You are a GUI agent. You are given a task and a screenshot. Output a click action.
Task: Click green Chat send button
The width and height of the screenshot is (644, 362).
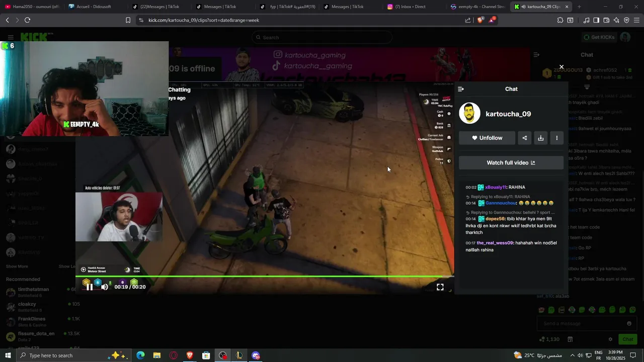click(627, 339)
